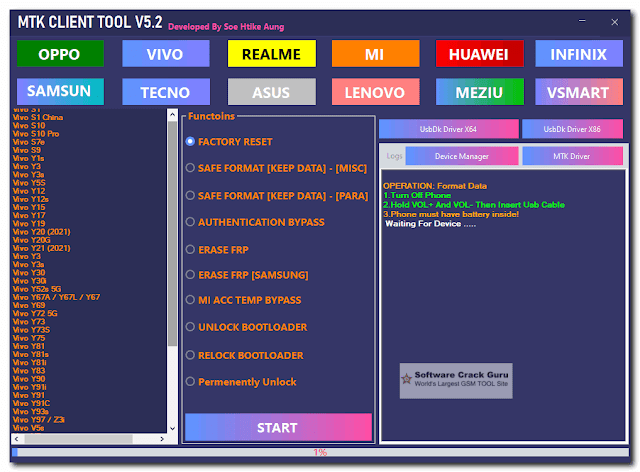Image resolution: width=640 pixels, height=472 pixels.
Task: Open the VIVO brand list
Action: (166, 54)
